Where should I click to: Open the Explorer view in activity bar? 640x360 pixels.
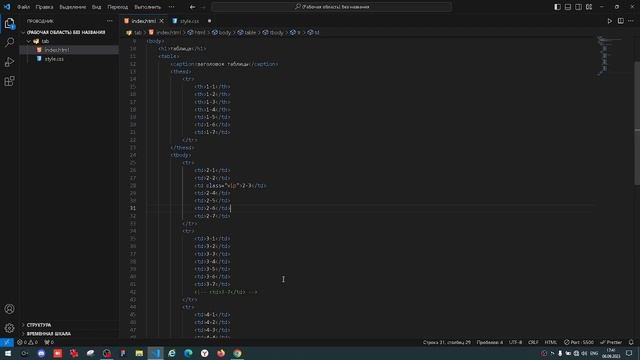9,23
